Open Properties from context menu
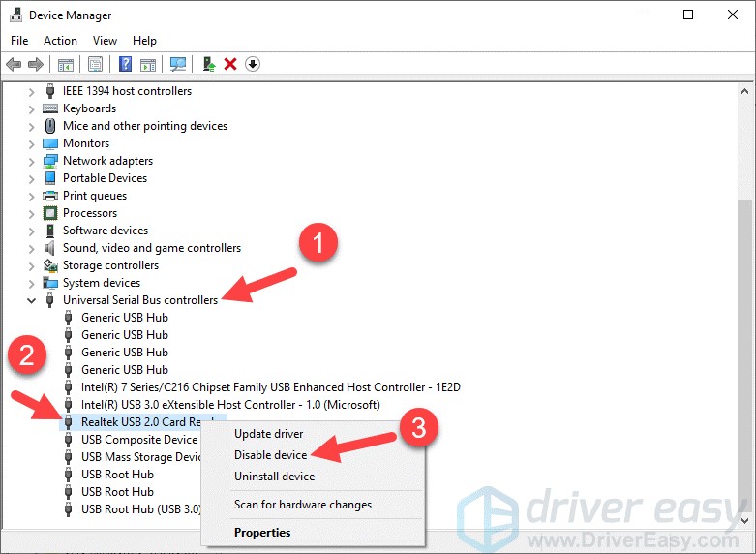The width and height of the screenshot is (756, 554). (x=262, y=533)
